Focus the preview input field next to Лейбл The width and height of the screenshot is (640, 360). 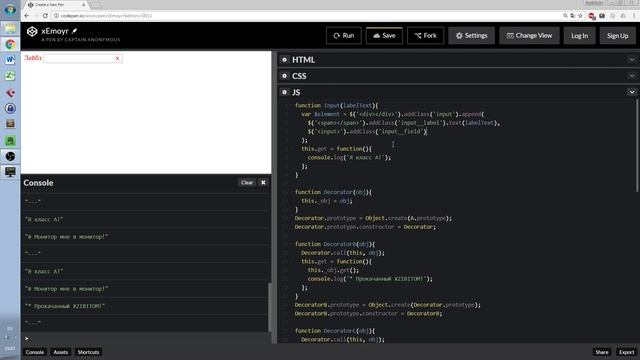pos(83,58)
